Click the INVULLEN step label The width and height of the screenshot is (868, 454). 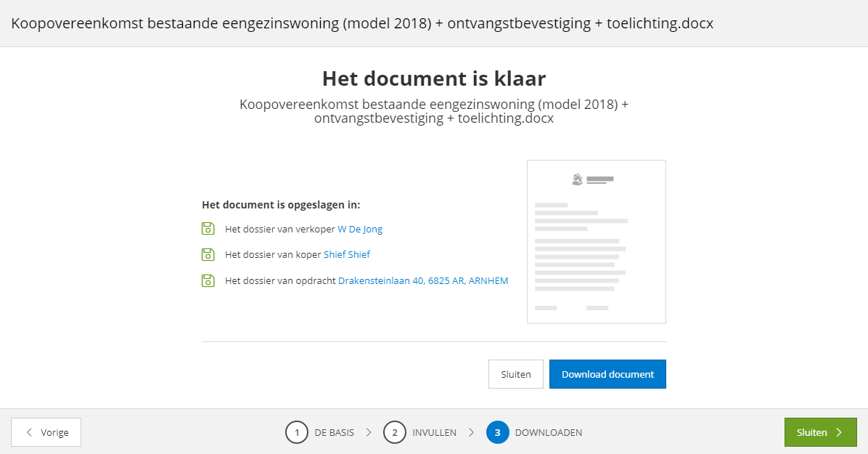pyautogui.click(x=435, y=432)
